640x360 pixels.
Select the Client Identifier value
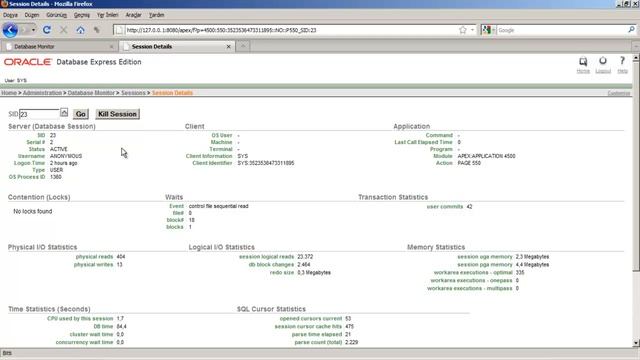266,163
